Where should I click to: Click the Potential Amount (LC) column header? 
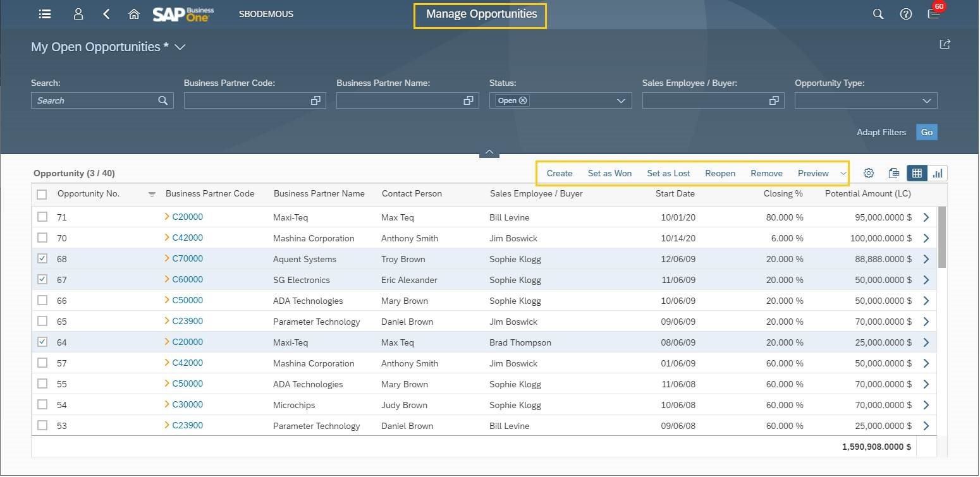coord(868,194)
